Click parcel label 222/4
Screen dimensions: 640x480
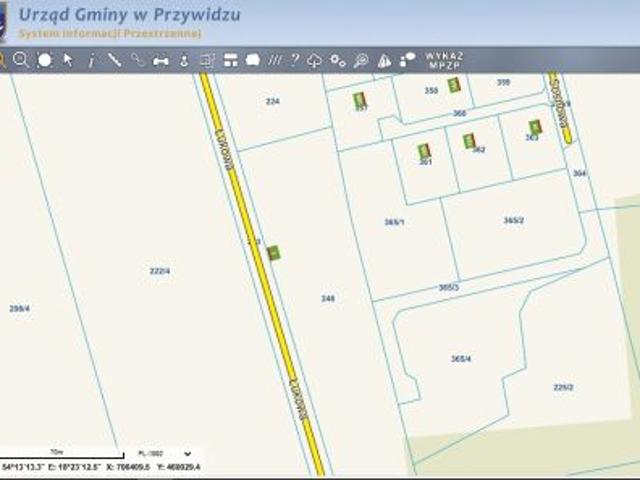pyautogui.click(x=160, y=271)
